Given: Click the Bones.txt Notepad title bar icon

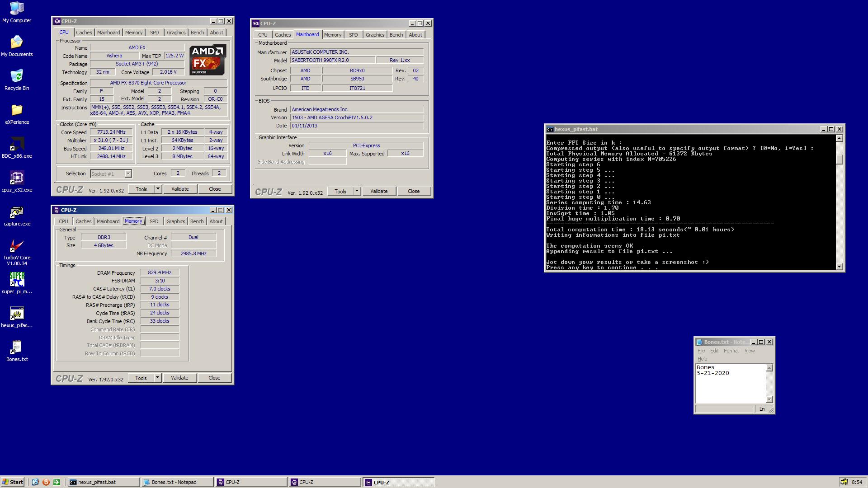Looking at the screenshot, I should pyautogui.click(x=699, y=342).
